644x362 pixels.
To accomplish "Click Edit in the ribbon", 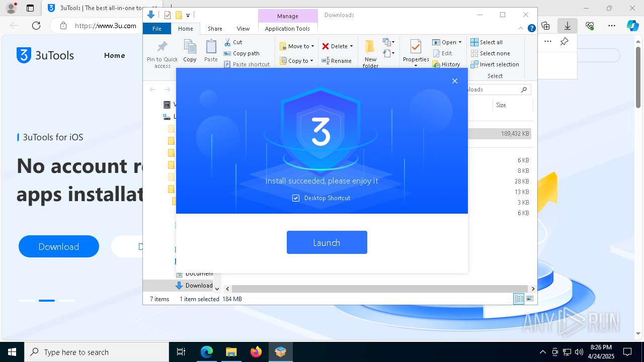I will pyautogui.click(x=442, y=53).
